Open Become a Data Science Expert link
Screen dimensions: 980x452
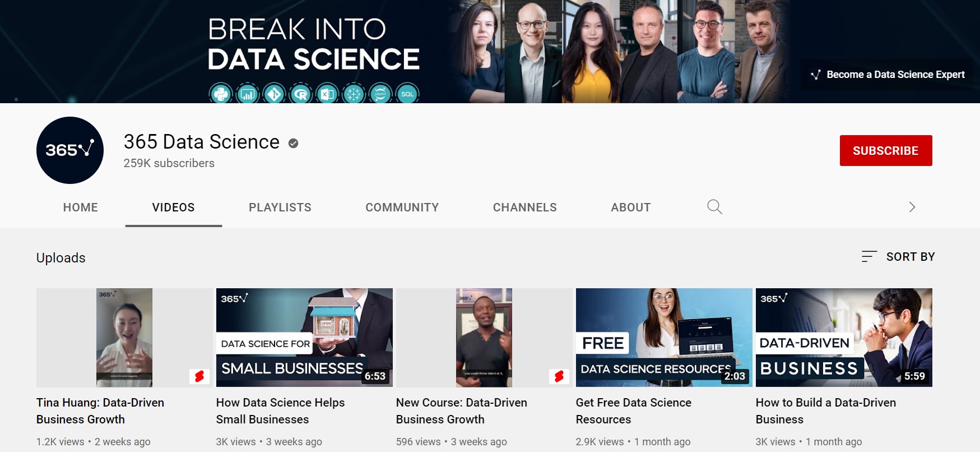[888, 75]
